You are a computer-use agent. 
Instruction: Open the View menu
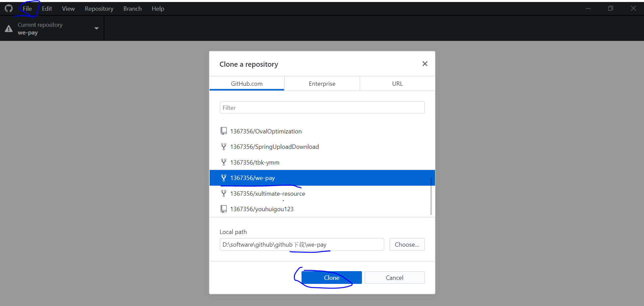click(68, 9)
